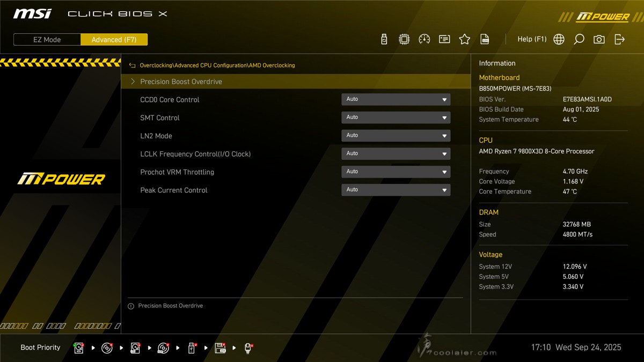Click the BIOS build date Aug 01, 2025
The width and height of the screenshot is (644, 362).
coord(581,109)
